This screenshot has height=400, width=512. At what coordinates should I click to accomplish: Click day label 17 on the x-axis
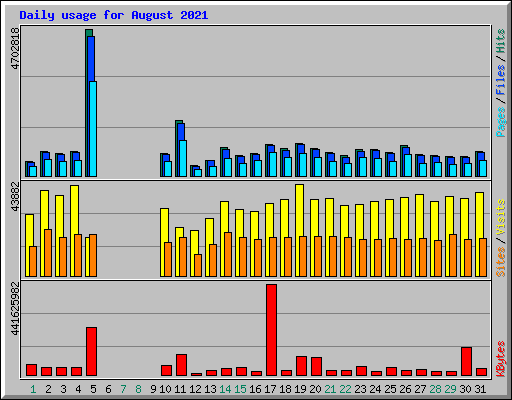pyautogui.click(x=270, y=389)
